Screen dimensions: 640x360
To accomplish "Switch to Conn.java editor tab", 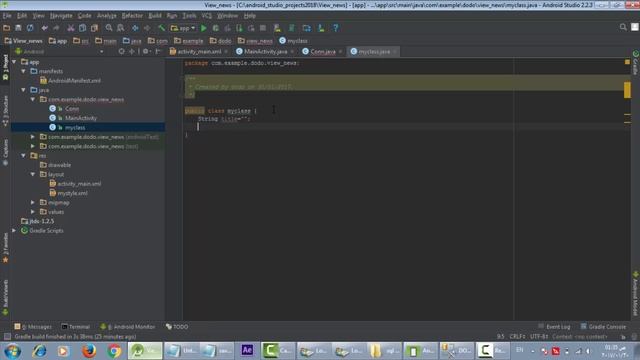I will pos(322,52).
